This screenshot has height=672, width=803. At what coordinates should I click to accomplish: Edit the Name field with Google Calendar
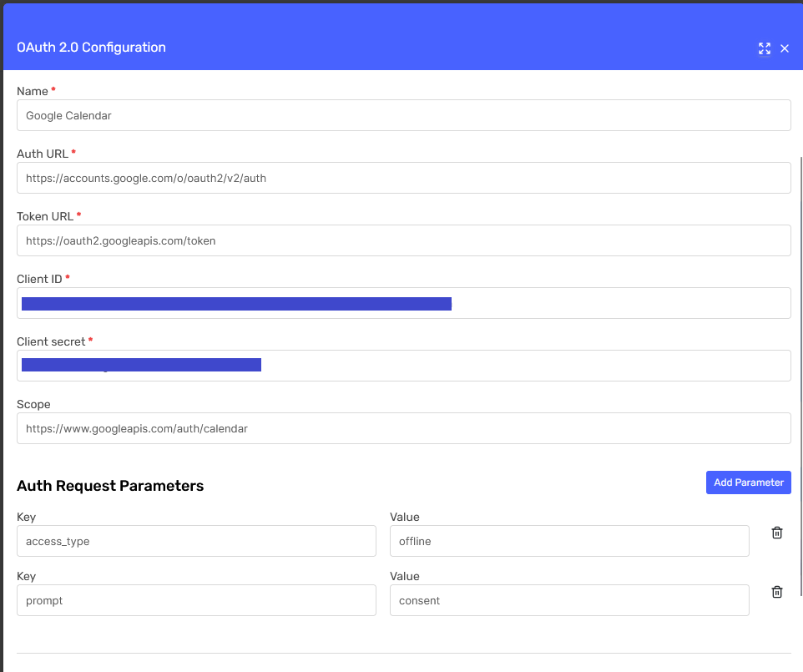403,115
